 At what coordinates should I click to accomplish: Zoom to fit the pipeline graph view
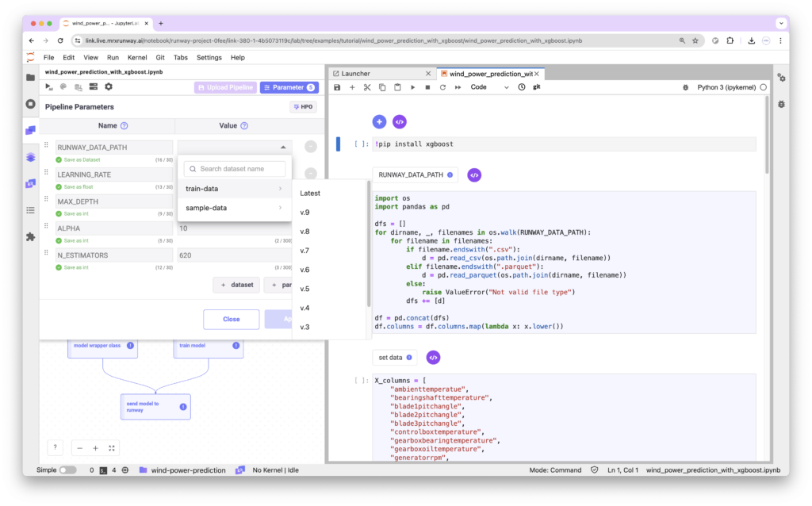coord(111,448)
